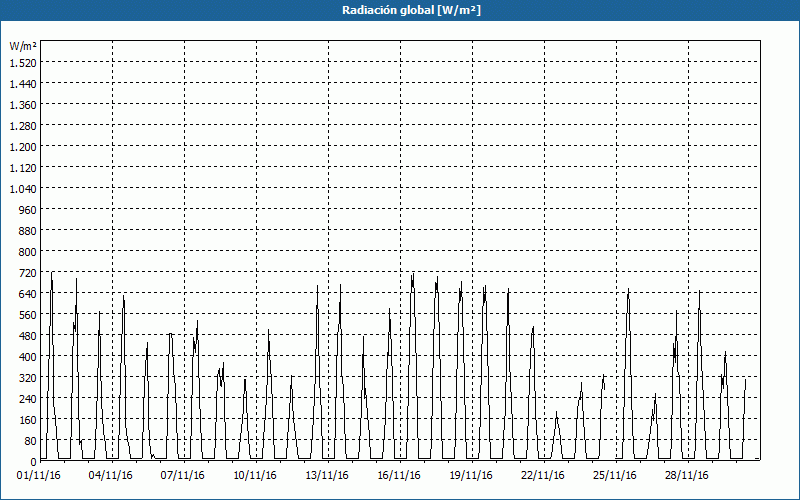Screen dimensions: 800x500
Task: Select the 25/11/16 date label
Action: tap(615, 476)
